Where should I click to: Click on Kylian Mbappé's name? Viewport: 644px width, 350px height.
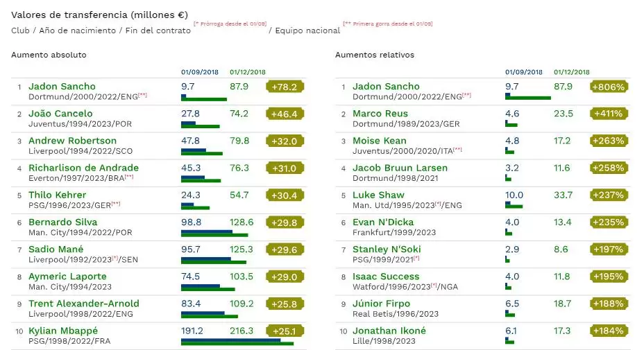click(63, 331)
